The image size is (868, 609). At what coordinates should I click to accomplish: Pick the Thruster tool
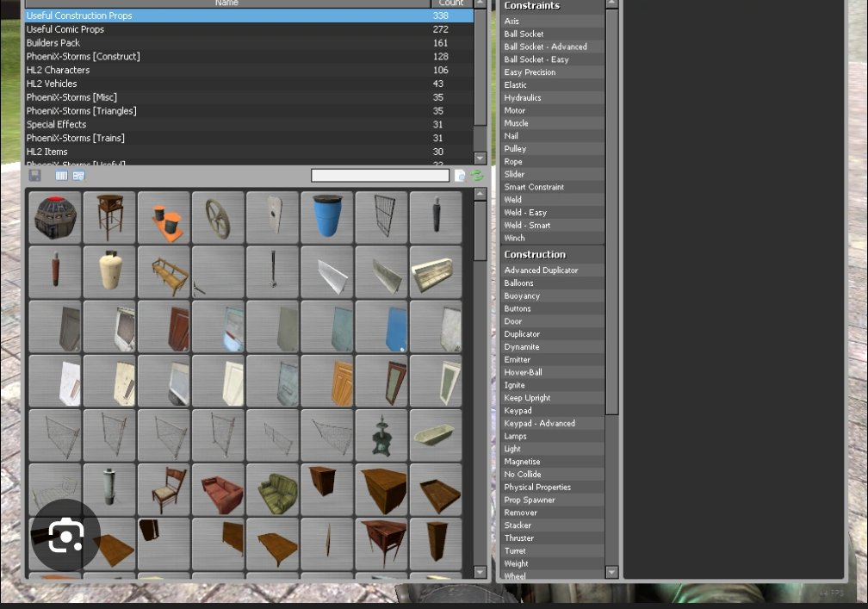553,538
